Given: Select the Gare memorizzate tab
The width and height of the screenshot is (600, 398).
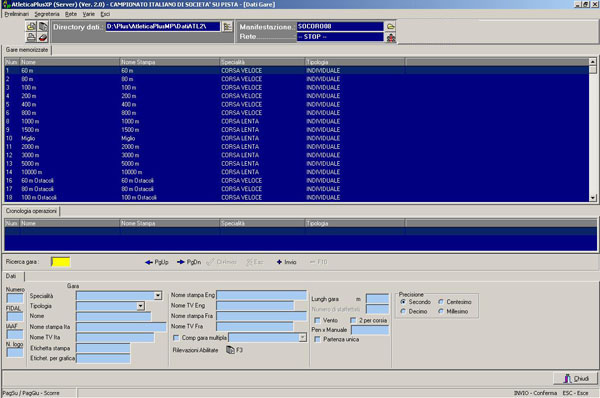Looking at the screenshot, I should pyautogui.click(x=27, y=50).
